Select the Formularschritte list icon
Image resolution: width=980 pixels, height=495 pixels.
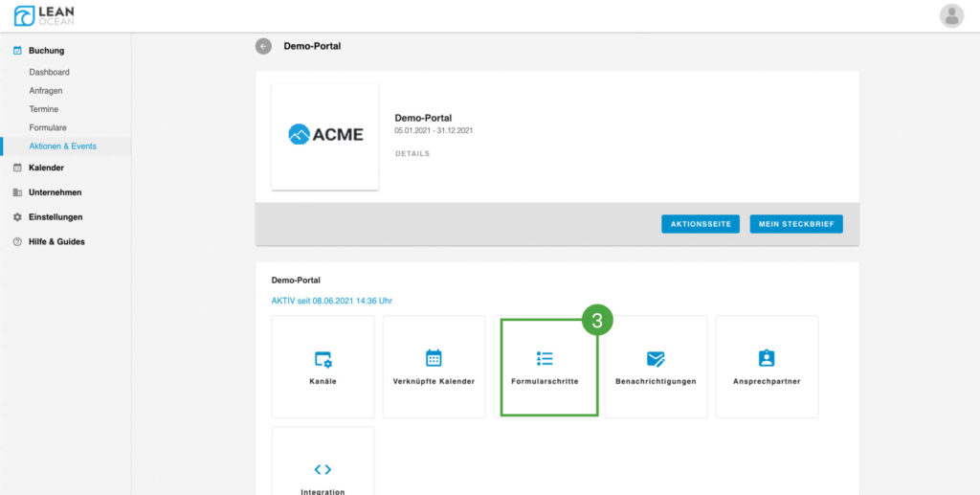(x=545, y=359)
